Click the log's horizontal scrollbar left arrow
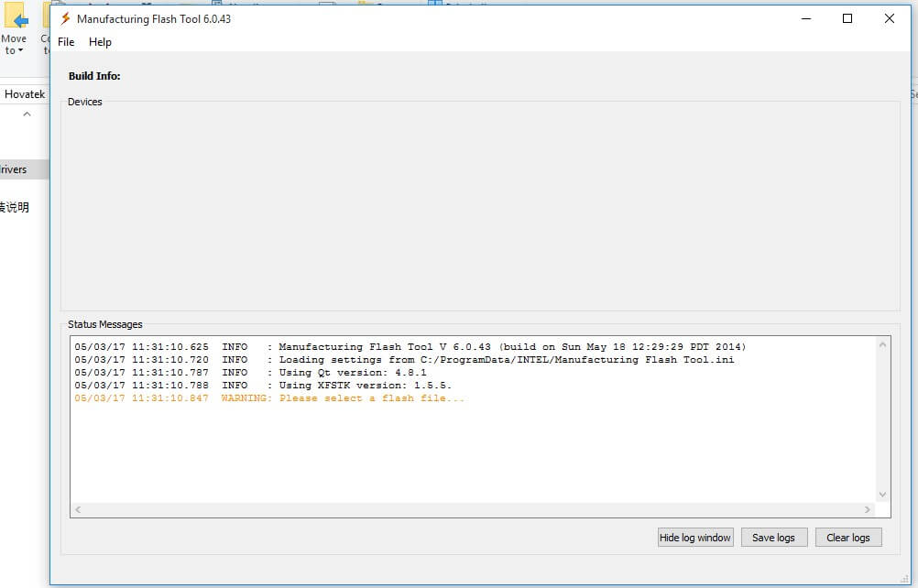The width and height of the screenshot is (918, 588). 78,509
